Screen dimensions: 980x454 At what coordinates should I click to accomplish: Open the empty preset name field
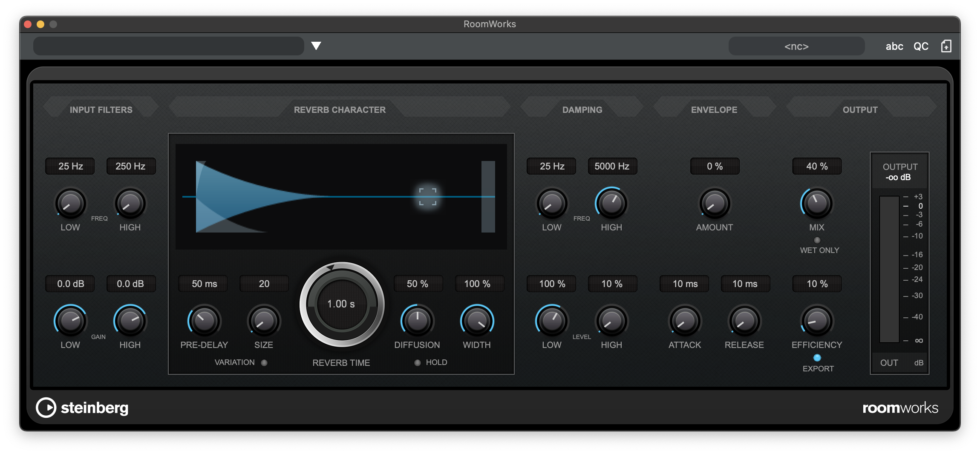click(x=168, y=46)
